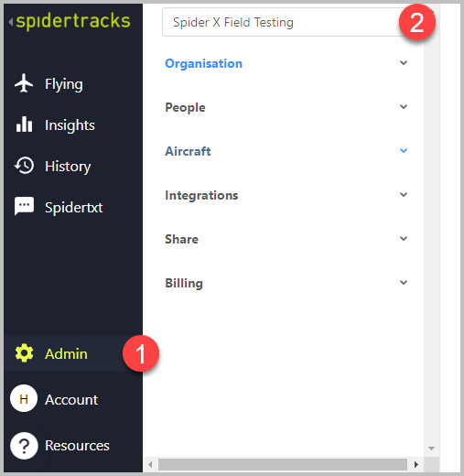This screenshot has height=476, width=464.
Task: Toggle the Aircraft section blue chevron
Action: tap(404, 151)
